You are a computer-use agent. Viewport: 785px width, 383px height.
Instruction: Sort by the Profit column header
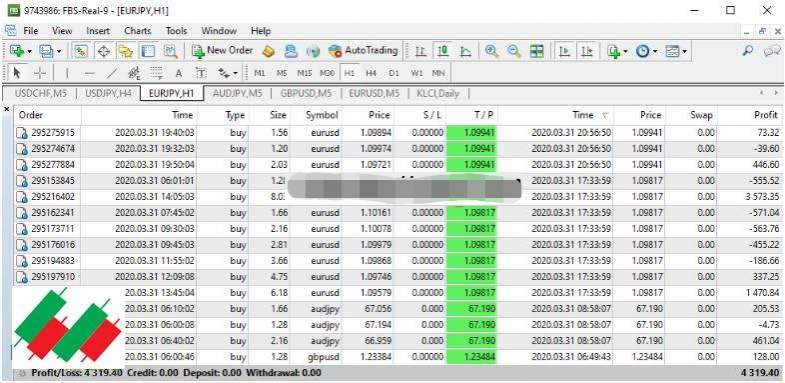(x=765, y=115)
